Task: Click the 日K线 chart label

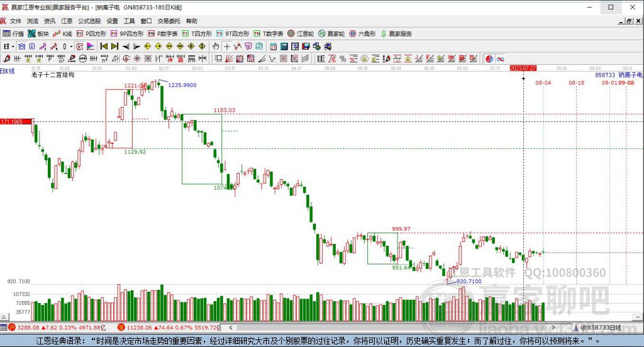Action: (x=8, y=71)
